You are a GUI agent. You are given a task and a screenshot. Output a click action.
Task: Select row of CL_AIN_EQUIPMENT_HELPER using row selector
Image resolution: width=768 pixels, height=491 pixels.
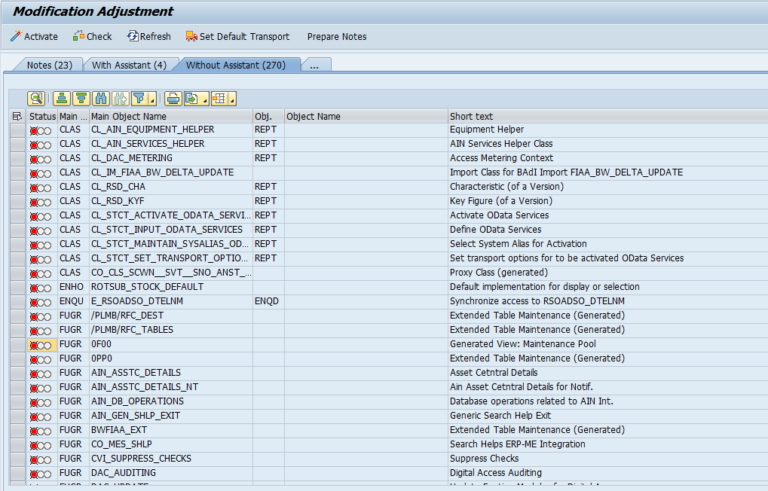(x=16, y=130)
